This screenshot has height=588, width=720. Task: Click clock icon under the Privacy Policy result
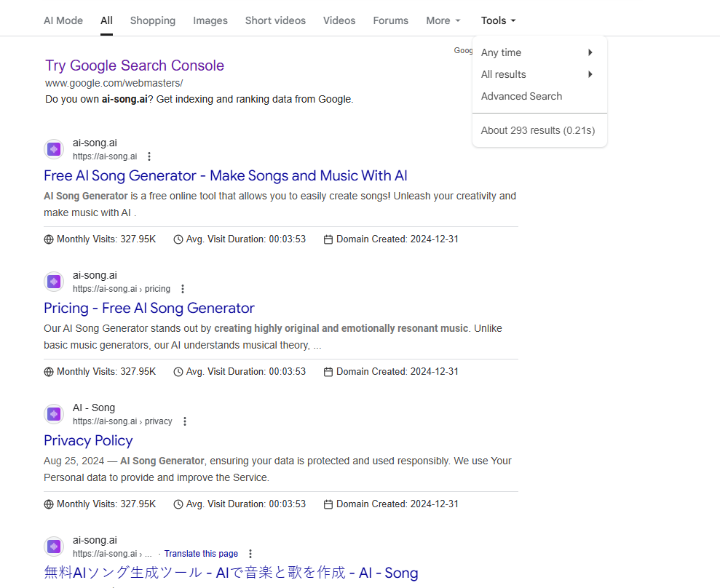coord(178,504)
